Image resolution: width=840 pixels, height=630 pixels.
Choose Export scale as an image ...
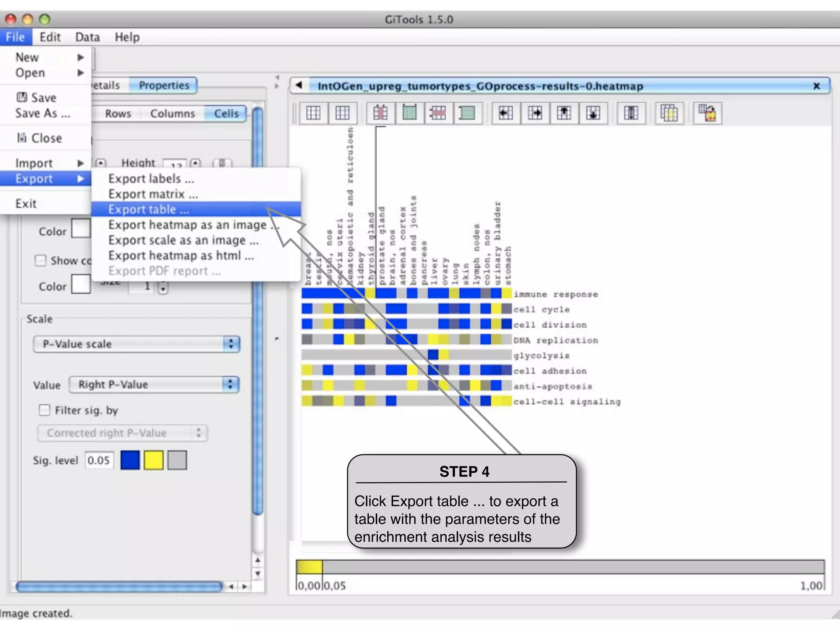tap(196, 240)
